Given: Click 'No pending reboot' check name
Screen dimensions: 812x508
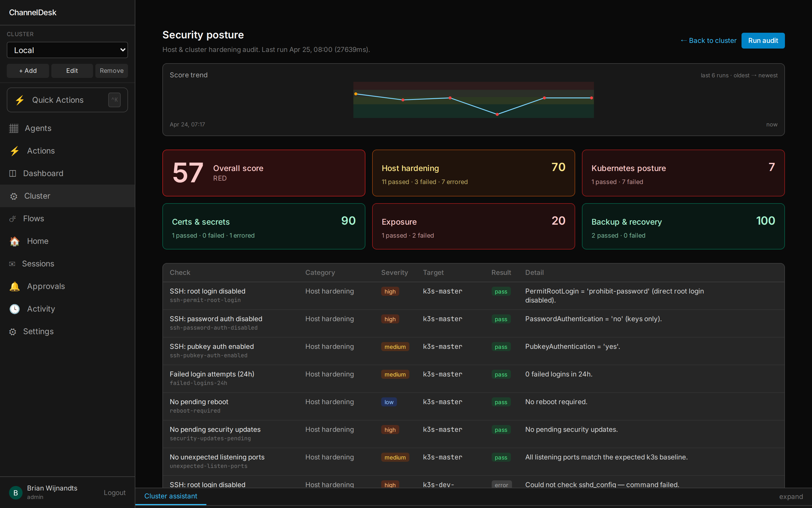Looking at the screenshot, I should tap(199, 402).
